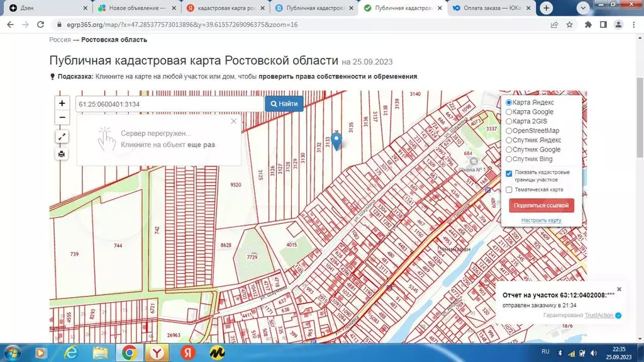Screen dimensions: 644x362
Task: Switch to the Дзен browser tab
Action: point(44,8)
